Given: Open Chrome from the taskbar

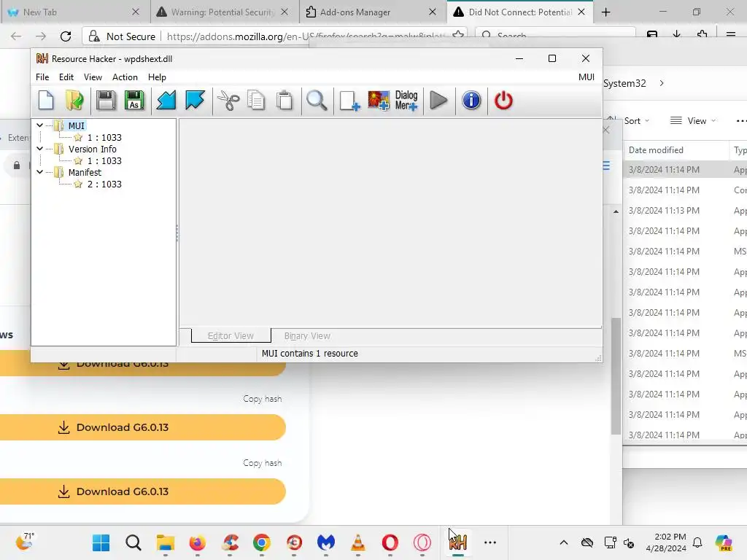Looking at the screenshot, I should (262, 542).
